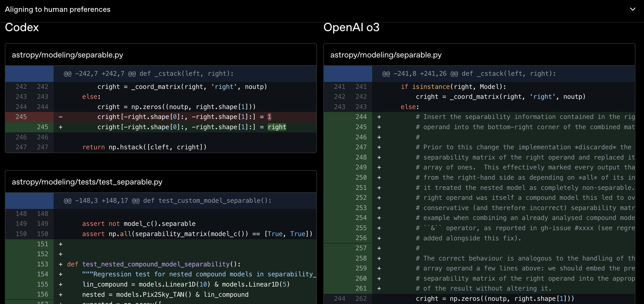Click file name astropy/modeling/tests/test_separable.py

point(87,182)
